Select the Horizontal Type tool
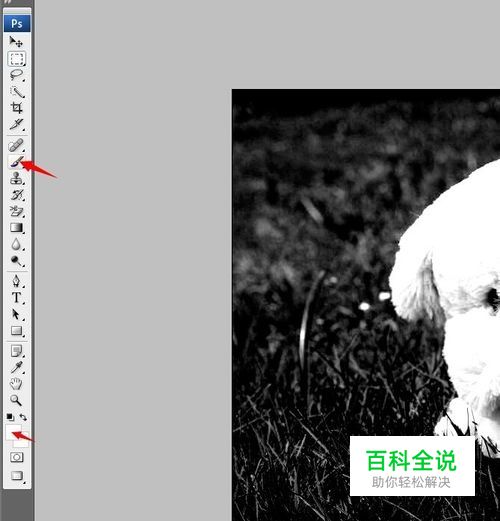Image resolution: width=500 pixels, height=521 pixels. (x=16, y=297)
